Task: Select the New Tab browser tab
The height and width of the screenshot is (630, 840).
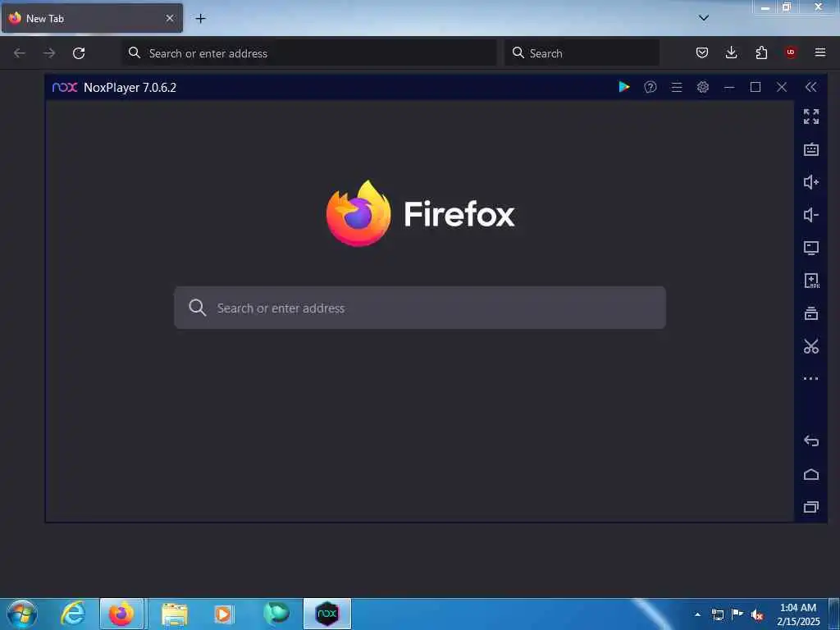Action: [x=92, y=18]
